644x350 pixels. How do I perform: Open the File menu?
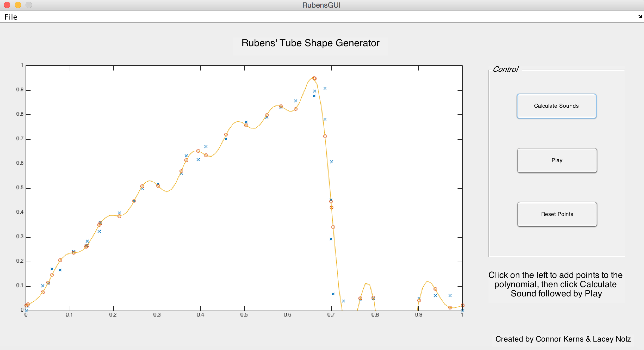tap(11, 17)
